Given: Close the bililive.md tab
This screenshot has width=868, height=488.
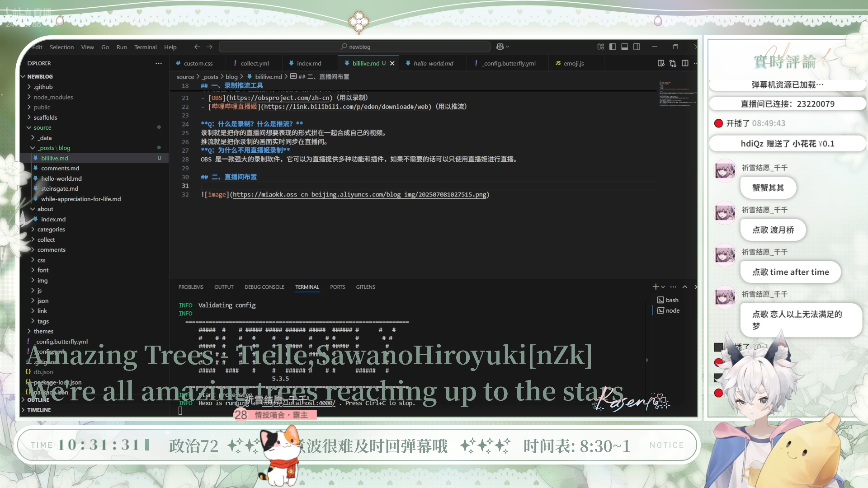Looking at the screenshot, I should (x=392, y=63).
